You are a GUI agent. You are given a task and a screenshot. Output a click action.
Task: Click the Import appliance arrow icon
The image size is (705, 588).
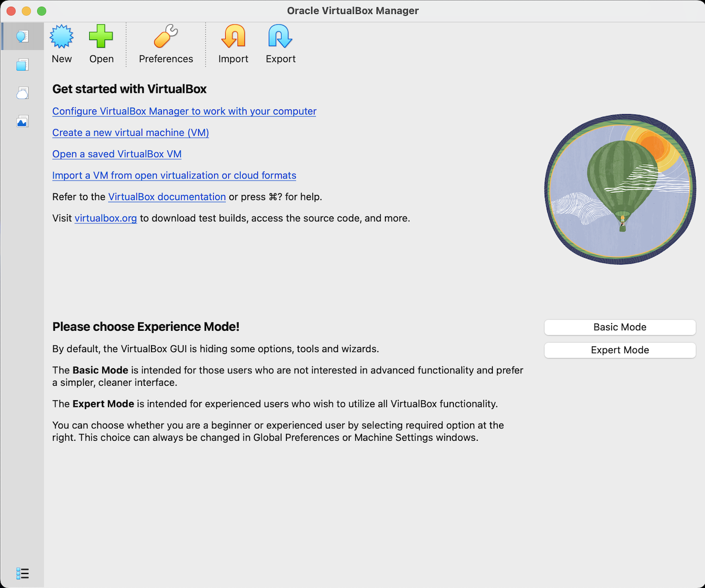(x=233, y=37)
